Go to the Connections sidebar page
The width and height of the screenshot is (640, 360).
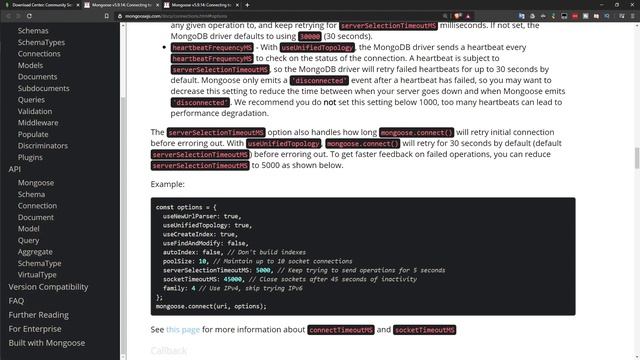coord(39,54)
